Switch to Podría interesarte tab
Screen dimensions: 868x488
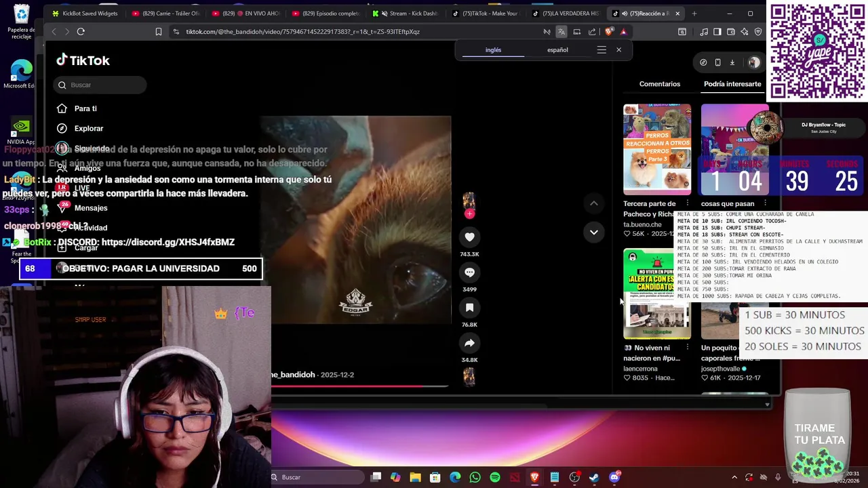tap(732, 84)
